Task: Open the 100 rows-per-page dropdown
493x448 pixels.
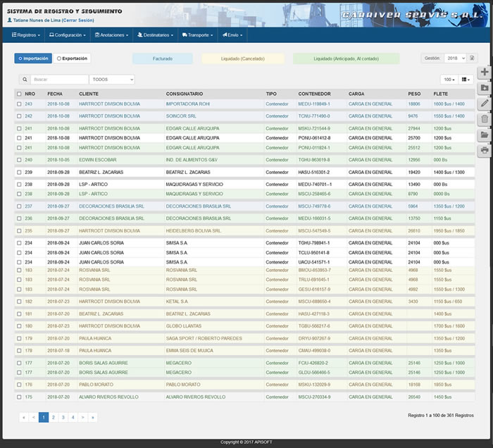Action: (x=449, y=80)
